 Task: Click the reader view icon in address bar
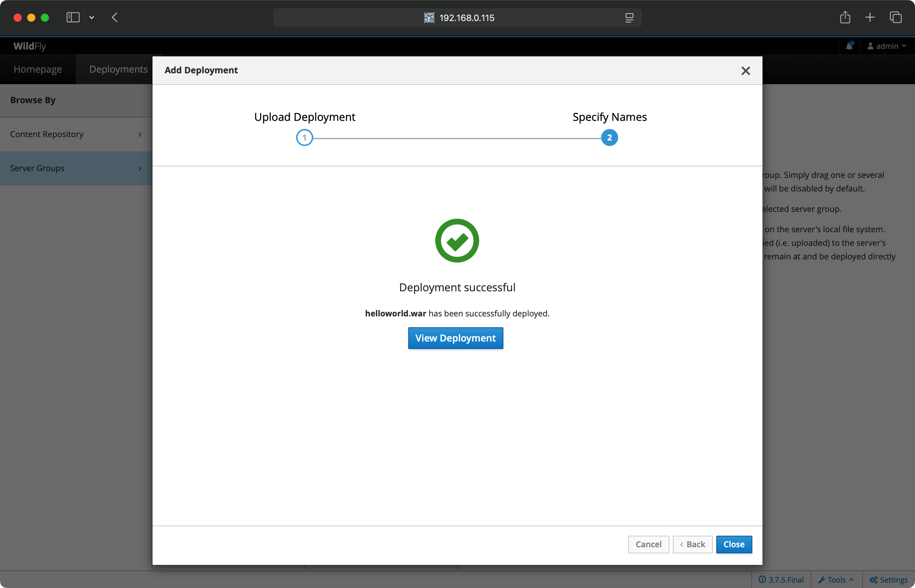pos(629,18)
